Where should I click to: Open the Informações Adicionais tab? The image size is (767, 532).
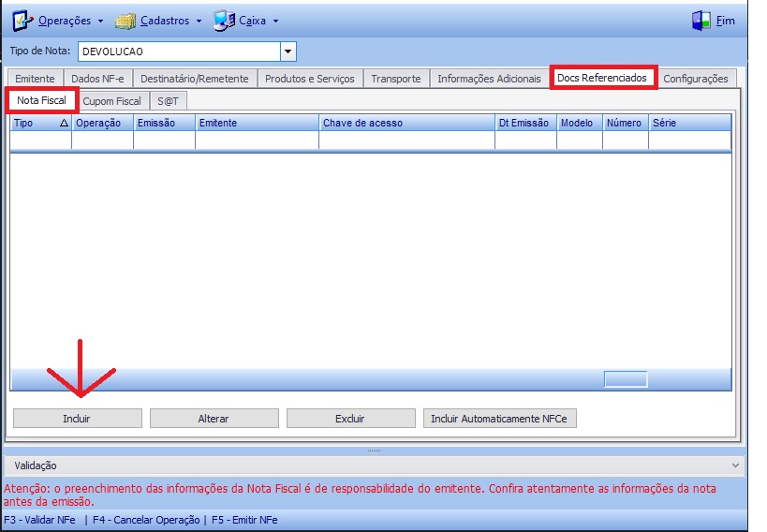coord(489,79)
